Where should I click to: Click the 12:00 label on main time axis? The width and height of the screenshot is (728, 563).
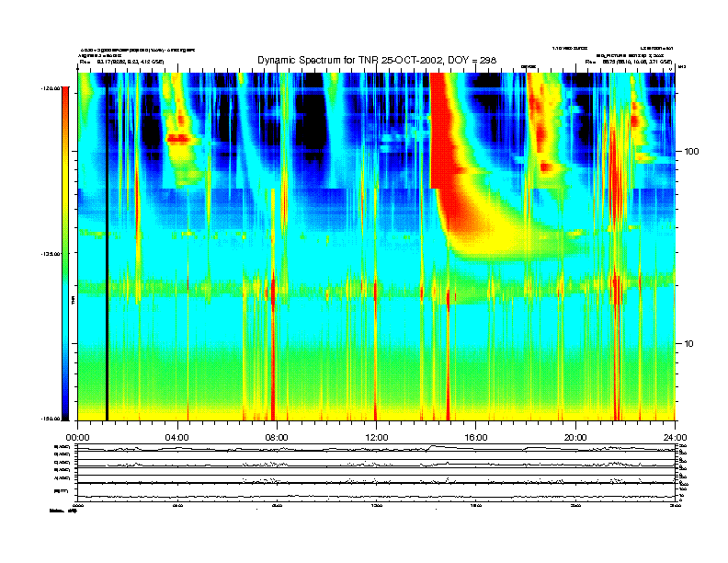pos(377,438)
